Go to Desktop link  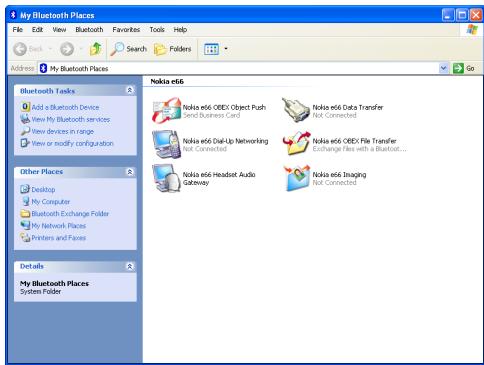[43, 189]
